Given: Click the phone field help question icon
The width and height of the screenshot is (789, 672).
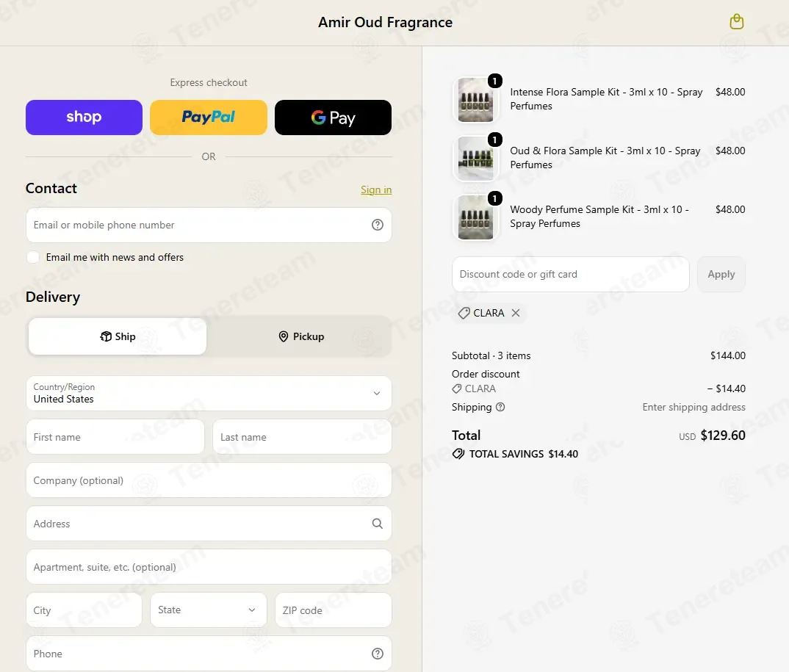Looking at the screenshot, I should pos(378,654).
